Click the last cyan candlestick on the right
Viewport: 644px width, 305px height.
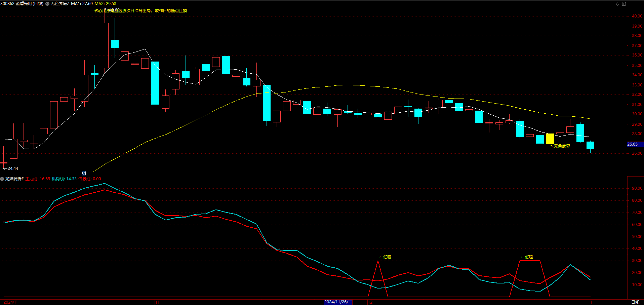[x=590, y=145]
